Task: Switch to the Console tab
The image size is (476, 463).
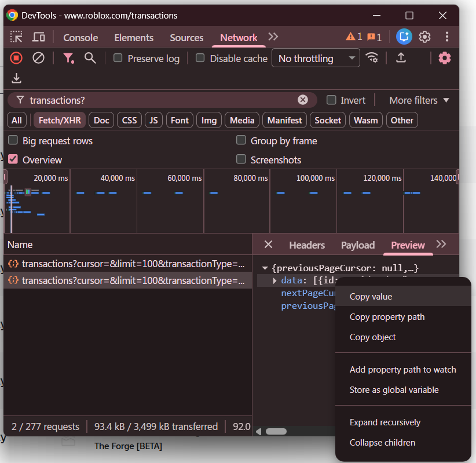Action: click(80, 37)
